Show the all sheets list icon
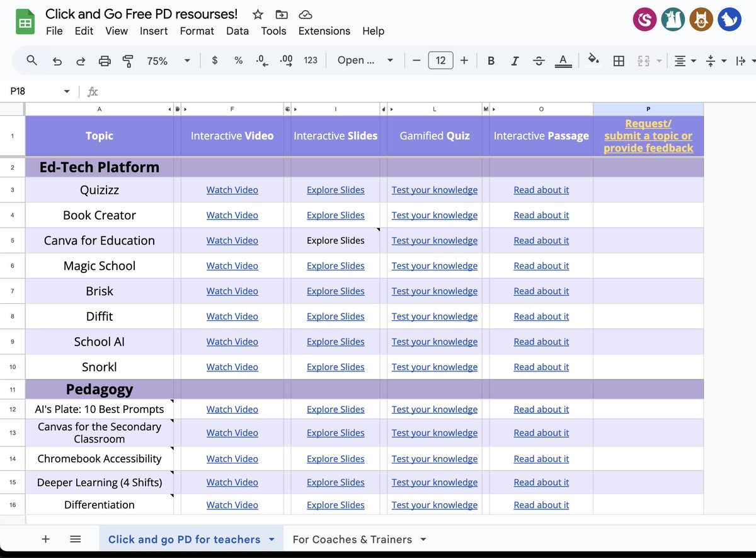The height and width of the screenshot is (558, 756). coord(76,539)
